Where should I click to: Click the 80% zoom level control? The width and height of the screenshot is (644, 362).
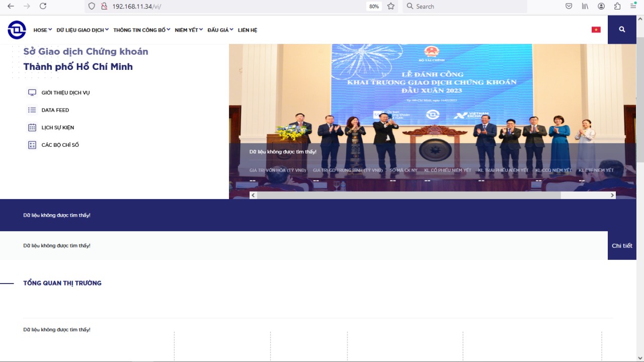(x=374, y=6)
